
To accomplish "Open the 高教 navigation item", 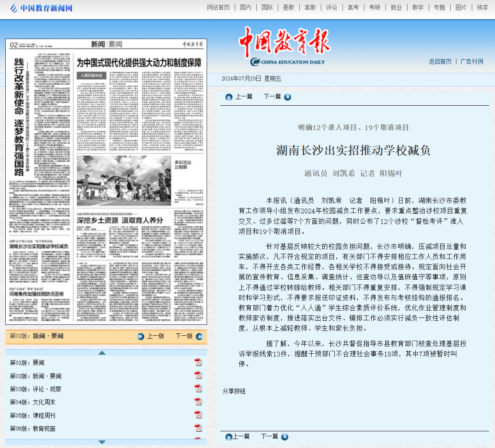I will pos(310,7).
